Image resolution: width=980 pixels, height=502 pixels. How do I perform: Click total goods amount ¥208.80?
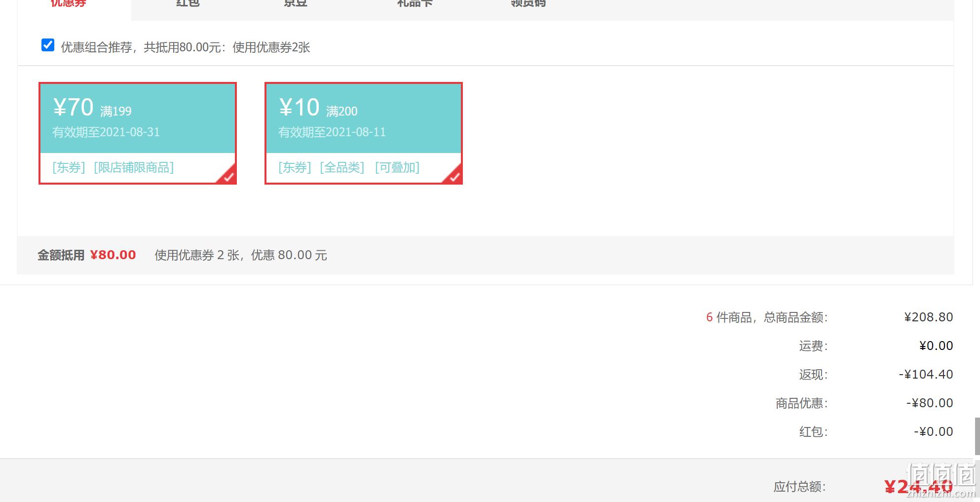[x=928, y=317]
